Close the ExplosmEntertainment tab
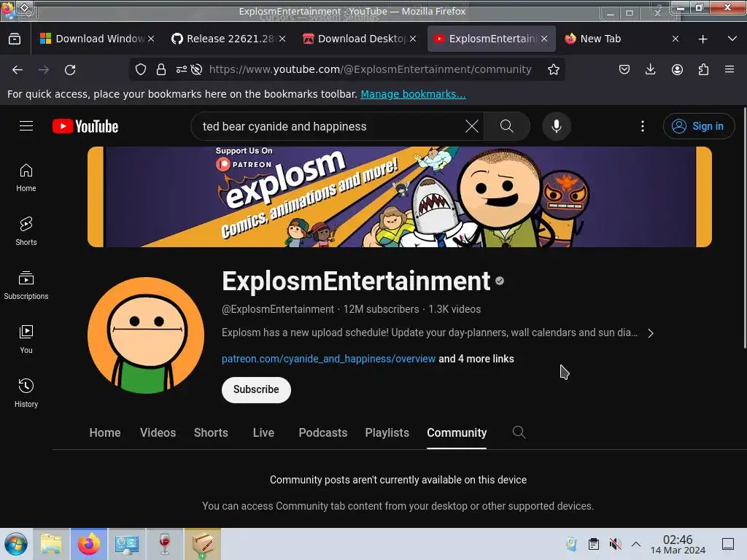Viewport: 747px width, 560px height. 544,39
